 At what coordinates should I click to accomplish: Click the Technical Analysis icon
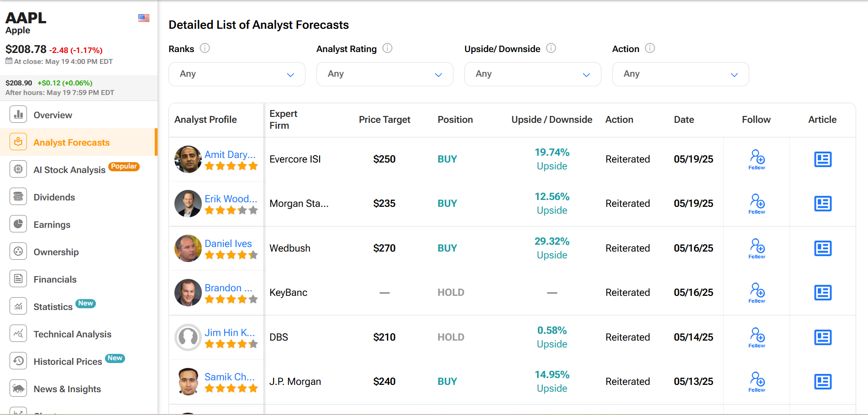point(18,334)
